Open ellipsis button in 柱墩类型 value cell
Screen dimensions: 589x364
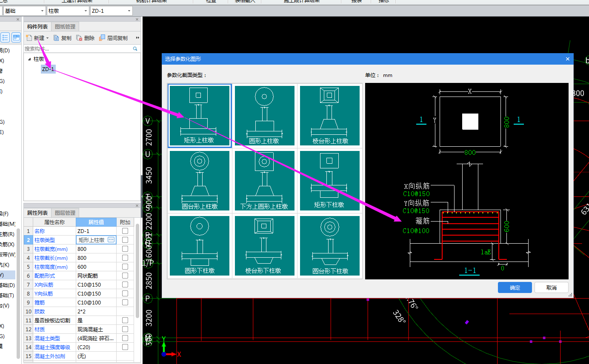(x=111, y=240)
